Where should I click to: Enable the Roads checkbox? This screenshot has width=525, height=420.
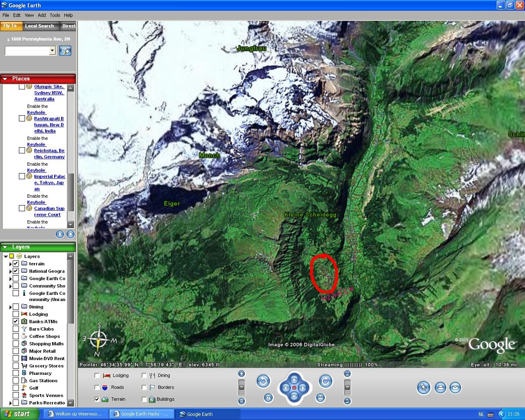click(x=97, y=387)
